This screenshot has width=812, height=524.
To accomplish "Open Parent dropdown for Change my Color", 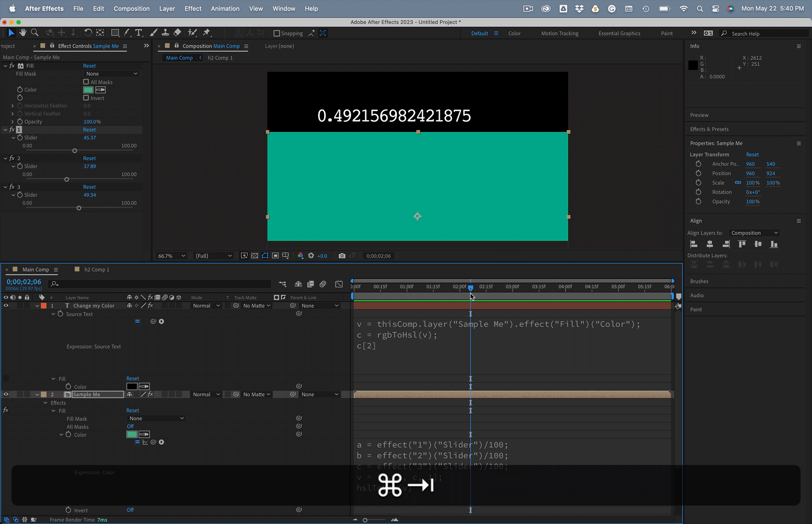I will coord(320,306).
